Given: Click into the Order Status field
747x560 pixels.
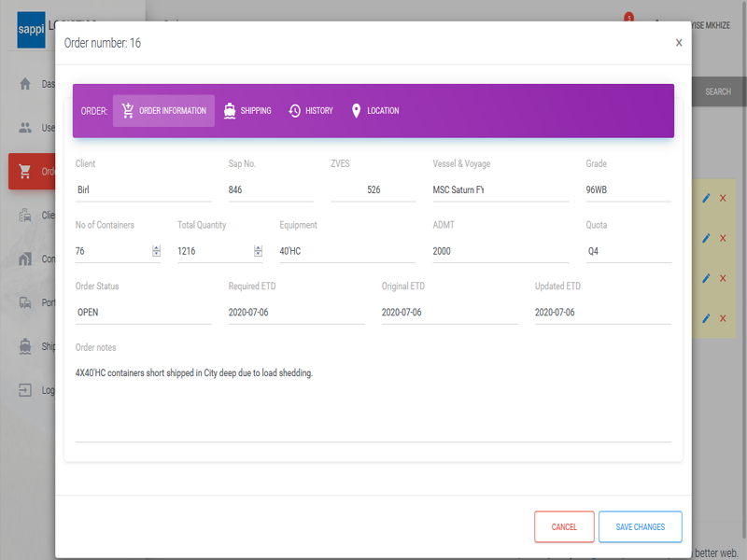Looking at the screenshot, I should click(x=143, y=313).
